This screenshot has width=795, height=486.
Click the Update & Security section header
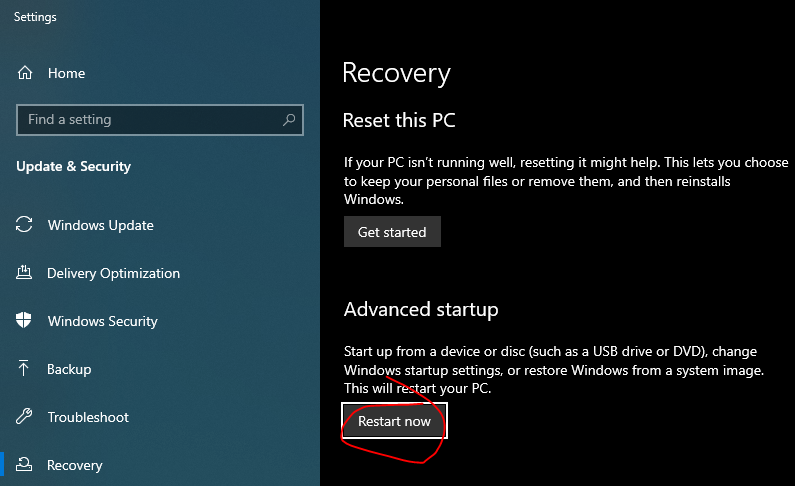pyautogui.click(x=73, y=167)
